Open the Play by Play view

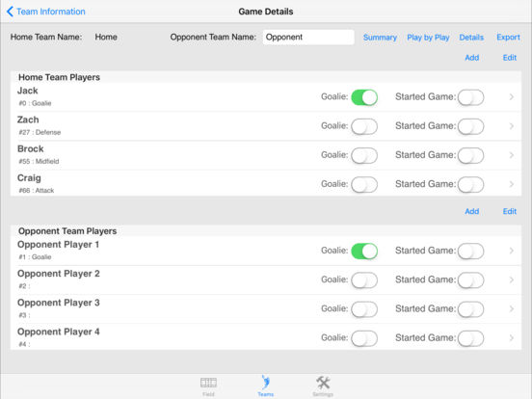point(428,38)
